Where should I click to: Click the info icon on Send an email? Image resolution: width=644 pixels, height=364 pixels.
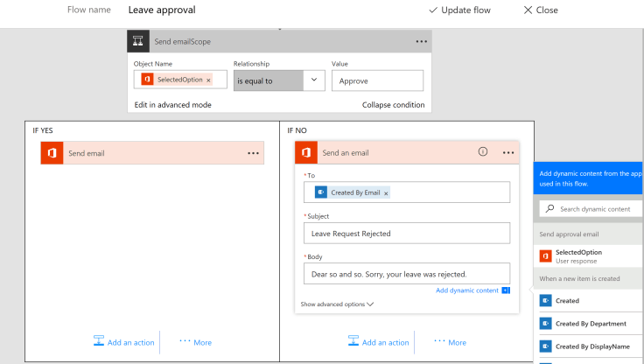click(482, 152)
